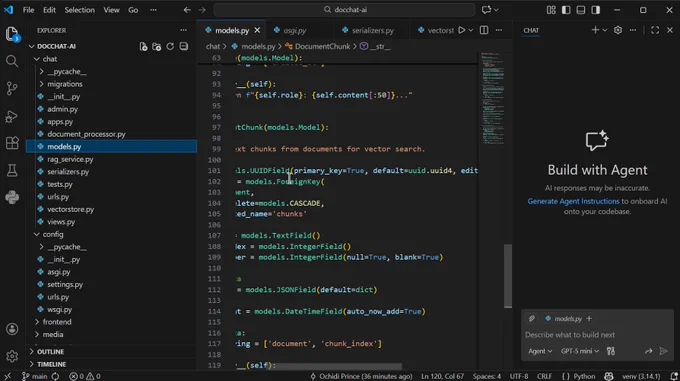Open the run button dropdown arrow
The width and height of the screenshot is (680, 381).
click(x=471, y=30)
